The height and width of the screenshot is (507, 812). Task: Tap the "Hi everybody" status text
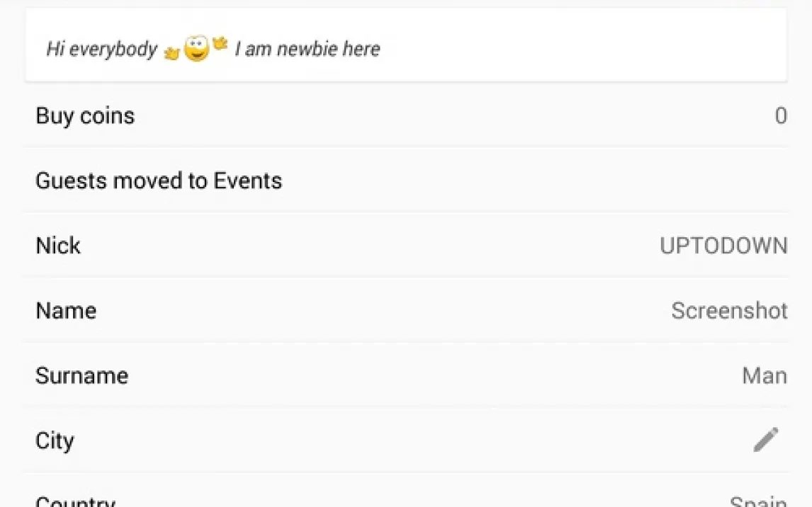101,49
